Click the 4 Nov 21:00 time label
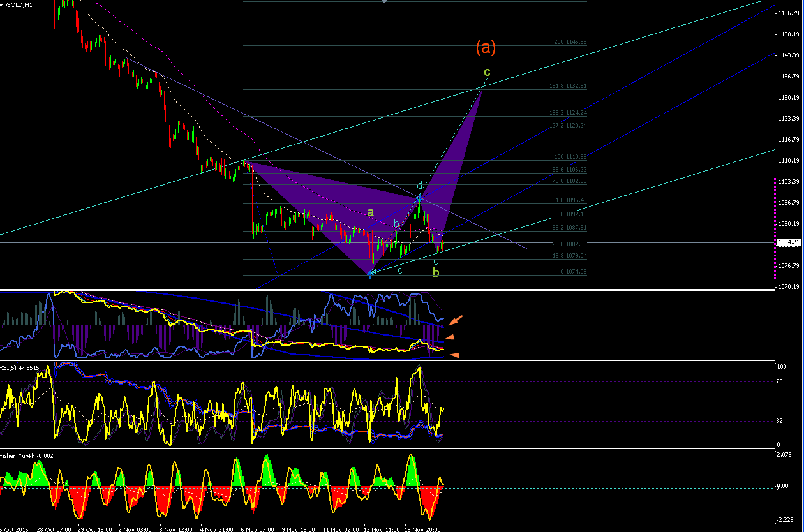 tap(217, 529)
